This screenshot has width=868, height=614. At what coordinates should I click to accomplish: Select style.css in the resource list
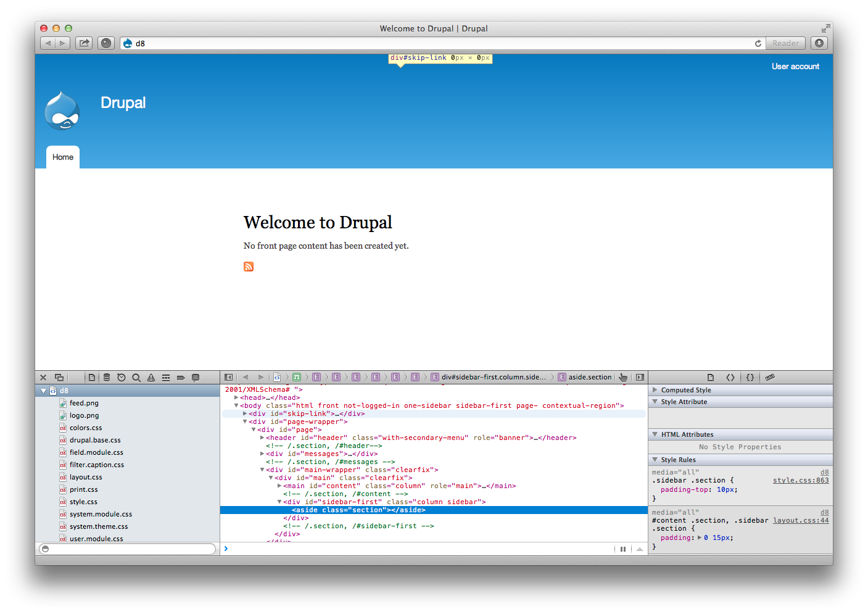83,502
